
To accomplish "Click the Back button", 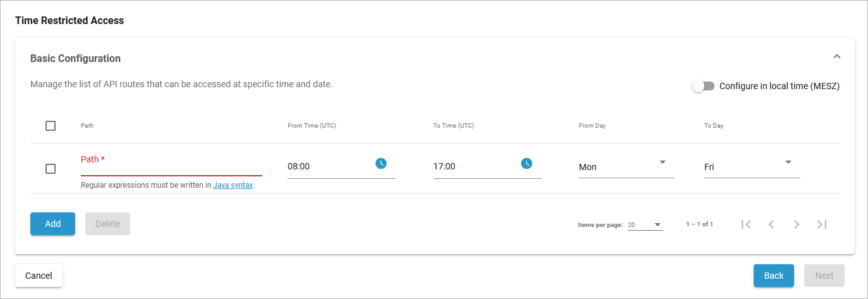I will coord(773,276).
